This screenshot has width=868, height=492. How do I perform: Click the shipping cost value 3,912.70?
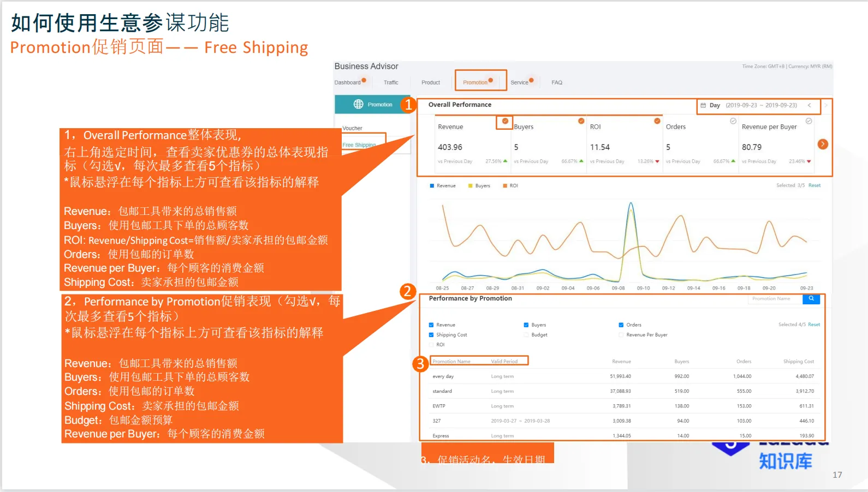pos(805,391)
